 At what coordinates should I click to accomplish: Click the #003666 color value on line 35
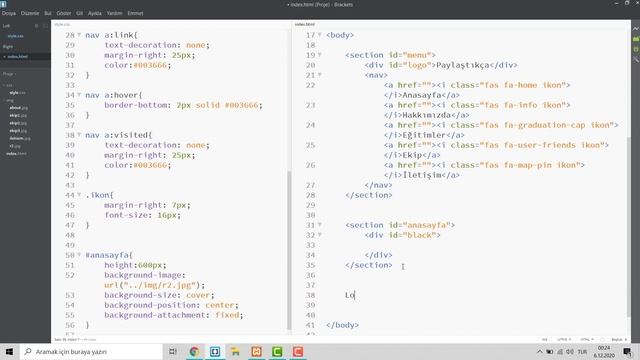[241, 105]
